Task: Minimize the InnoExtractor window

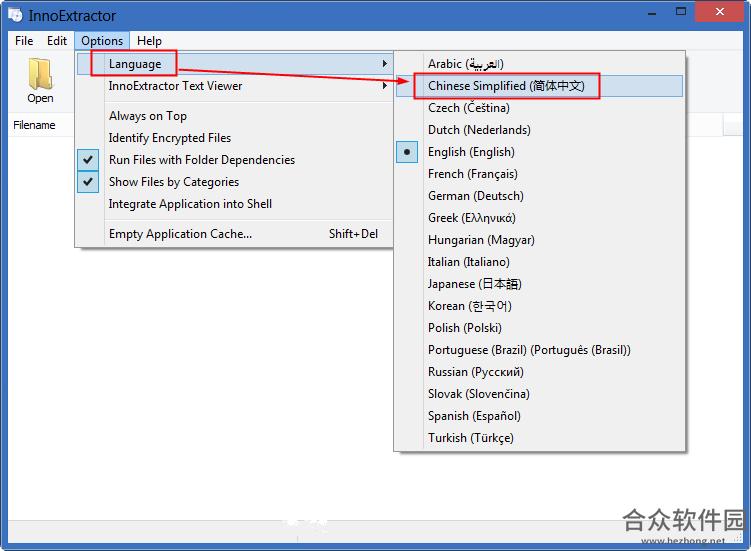Action: pyautogui.click(x=652, y=13)
